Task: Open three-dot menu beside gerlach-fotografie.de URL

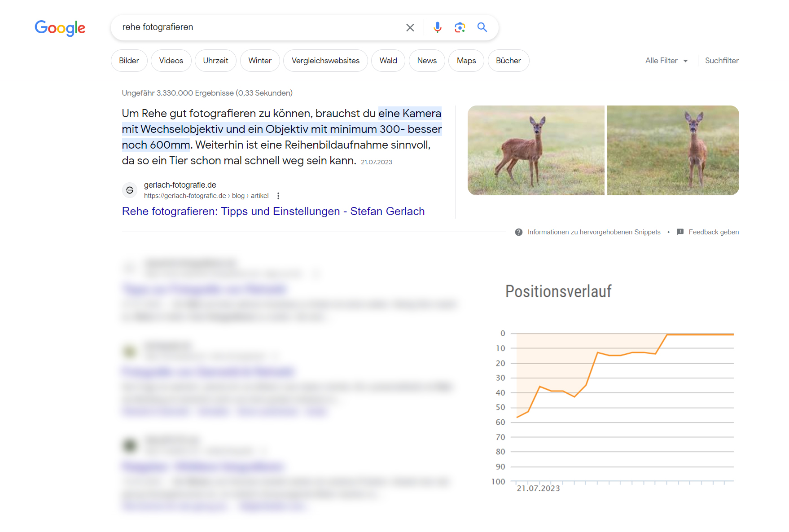Action: click(278, 196)
